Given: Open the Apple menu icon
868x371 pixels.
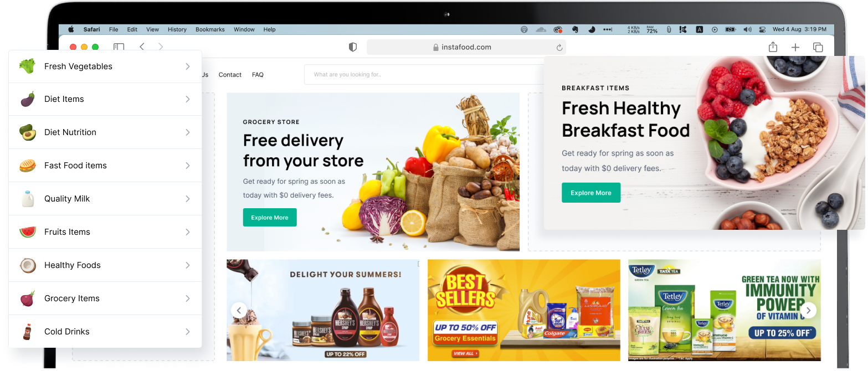Looking at the screenshot, I should coord(70,29).
